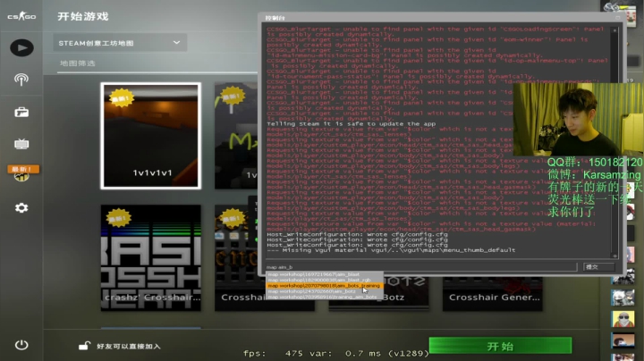This screenshot has height=361, width=644.
Task: Click the console scrollbar up arrow
Action: click(x=614, y=30)
